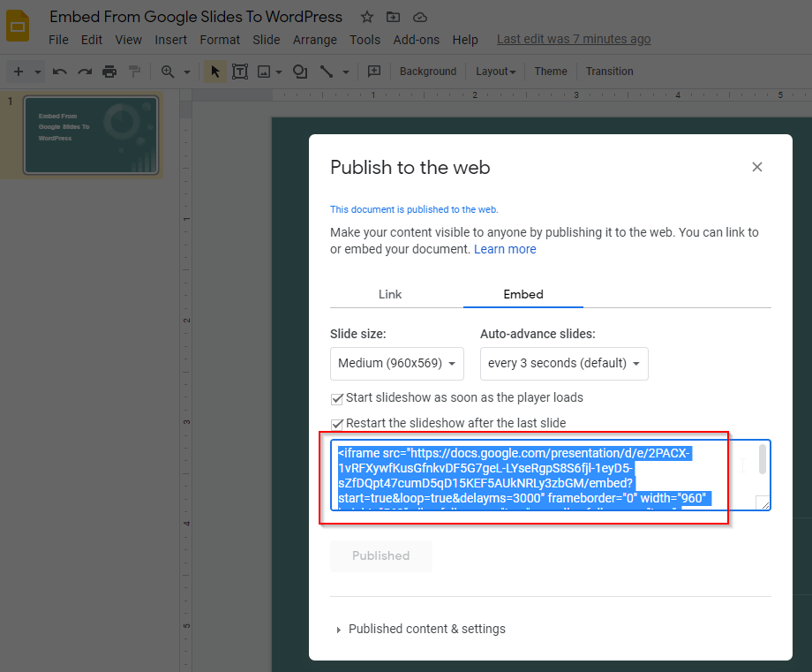This screenshot has height=672, width=812.
Task: Pick the text box tool
Action: 240,72
